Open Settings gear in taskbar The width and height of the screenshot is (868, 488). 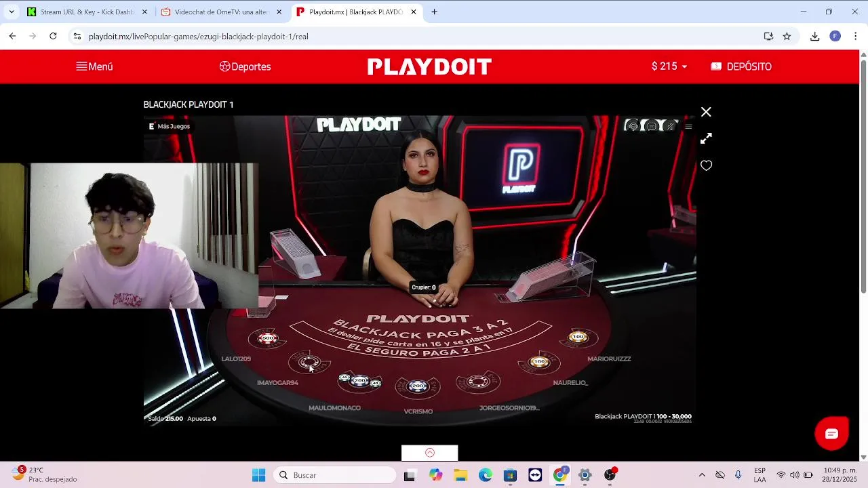tap(585, 475)
